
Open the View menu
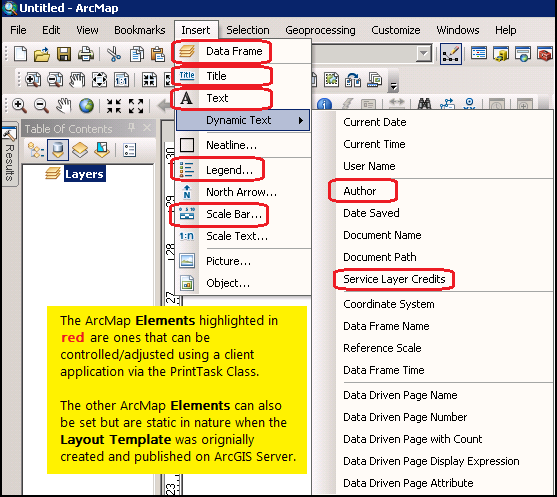pyautogui.click(x=87, y=30)
